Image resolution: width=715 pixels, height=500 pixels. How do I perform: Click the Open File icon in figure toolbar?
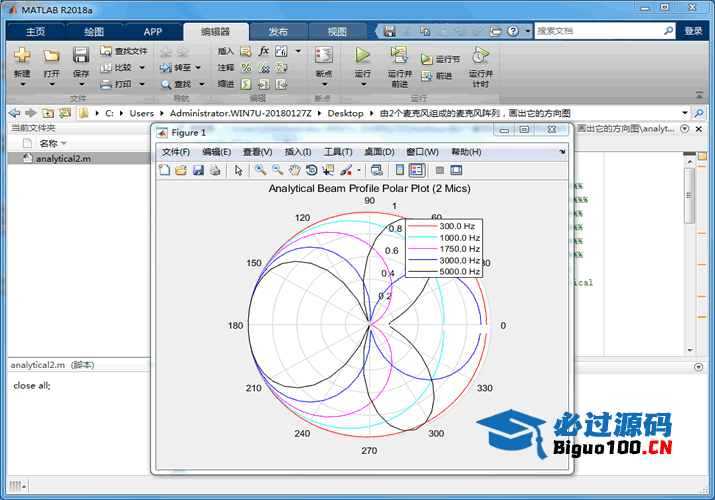pos(181,170)
